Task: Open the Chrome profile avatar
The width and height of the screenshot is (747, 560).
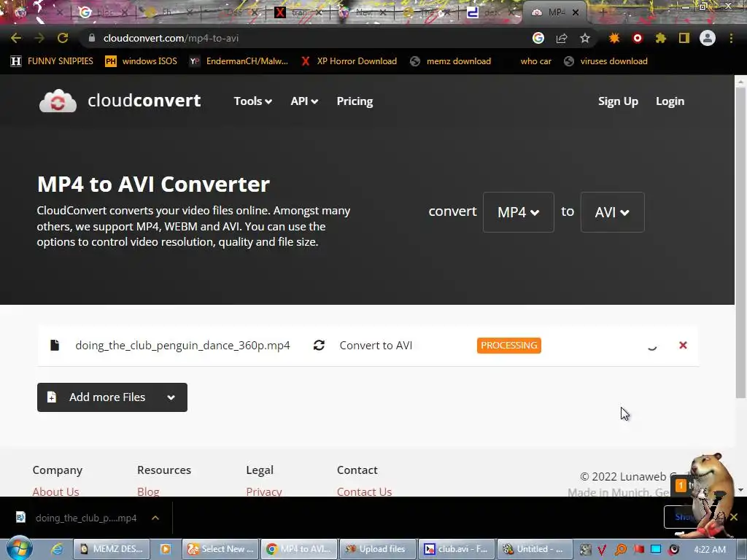Action: pyautogui.click(x=708, y=38)
